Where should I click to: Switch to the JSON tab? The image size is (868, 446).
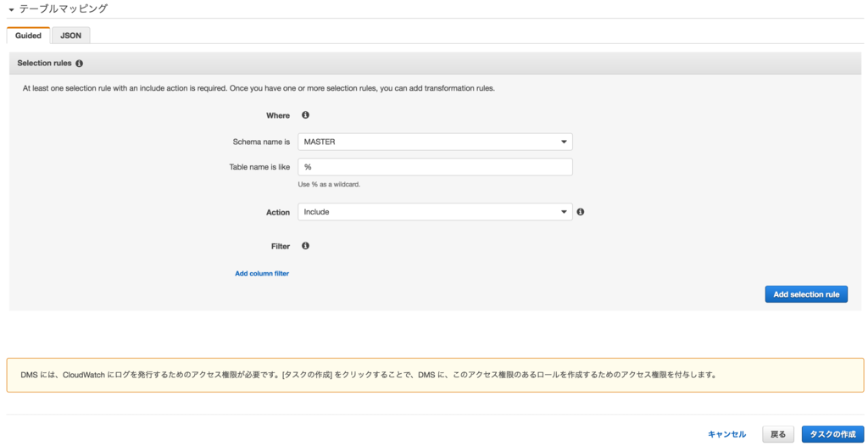coord(71,36)
